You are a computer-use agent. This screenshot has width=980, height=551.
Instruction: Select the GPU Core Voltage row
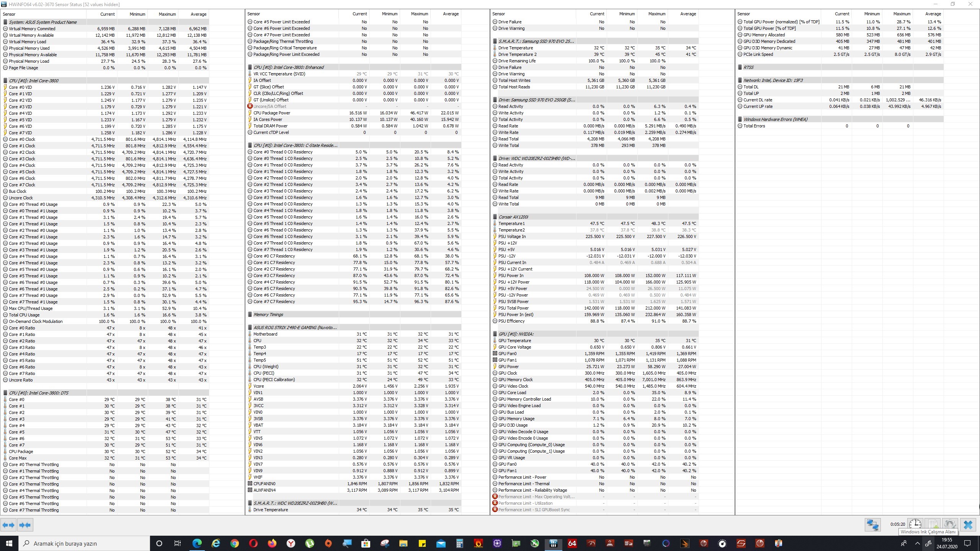(595, 347)
